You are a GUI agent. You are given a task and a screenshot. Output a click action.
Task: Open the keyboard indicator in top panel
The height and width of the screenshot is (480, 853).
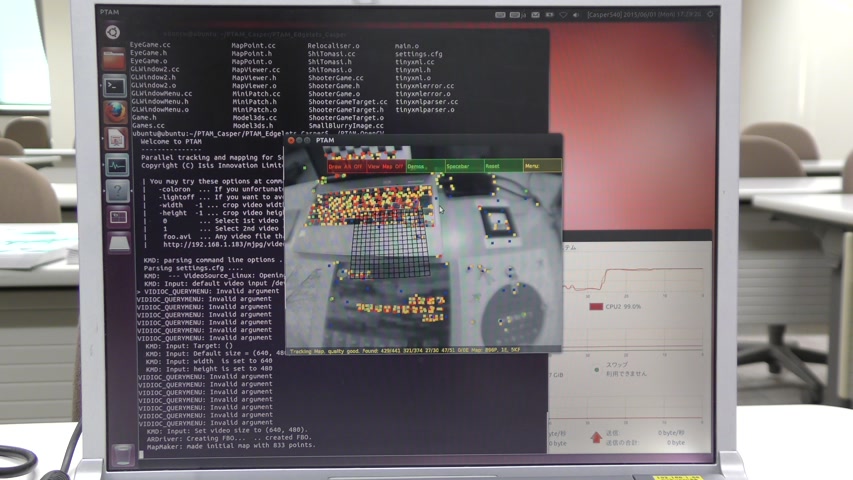coord(500,15)
